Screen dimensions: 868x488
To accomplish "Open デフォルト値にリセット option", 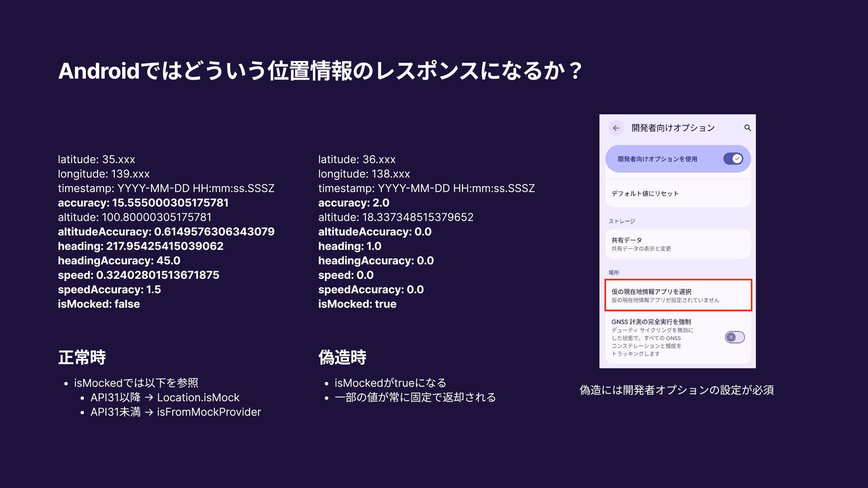I will pyautogui.click(x=645, y=193).
